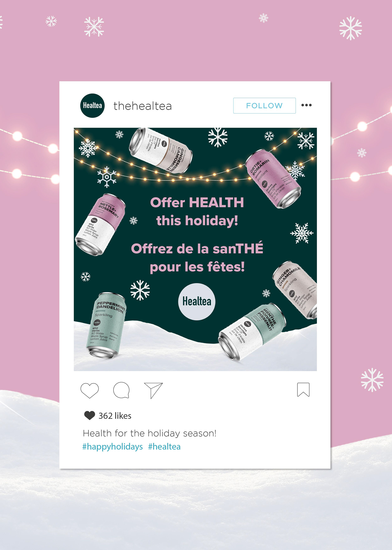This screenshot has height=550, width=392.
Task: Open the three-dot more options menu
Action: [x=306, y=105]
